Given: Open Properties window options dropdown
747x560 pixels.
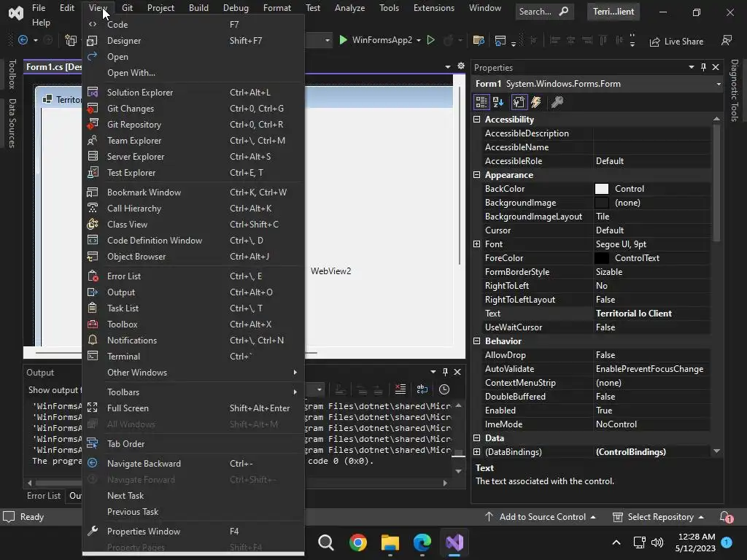Looking at the screenshot, I should tap(692, 67).
